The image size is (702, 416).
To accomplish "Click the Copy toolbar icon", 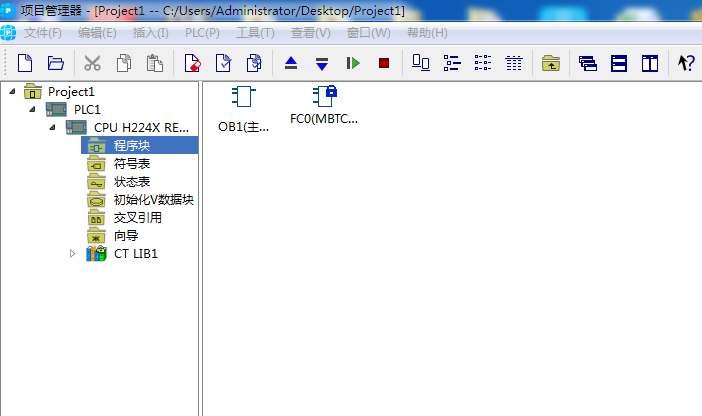I will coord(124,63).
